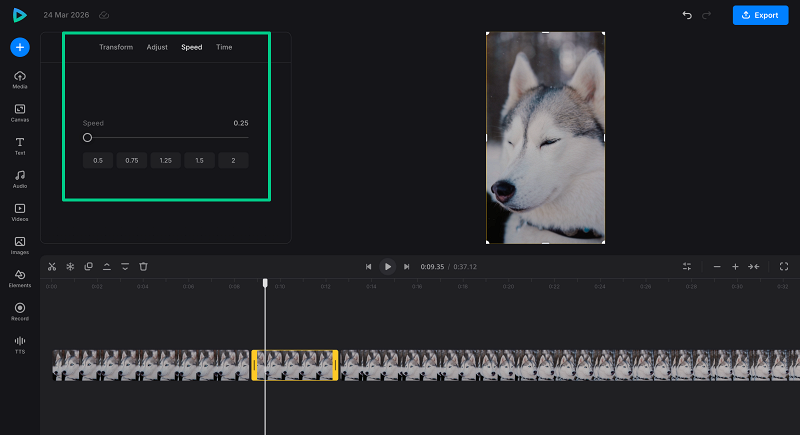Select the last long clip on timeline
Image resolution: width=800 pixels, height=435 pixels.
(570, 365)
